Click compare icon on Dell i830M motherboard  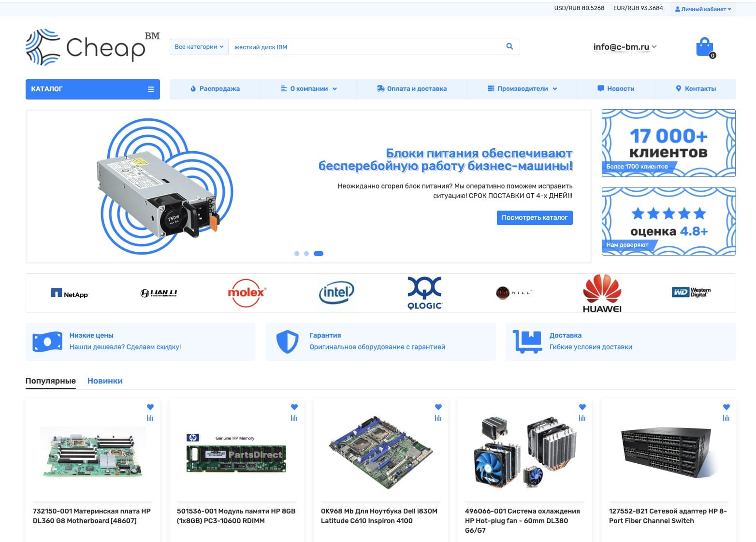pos(438,418)
